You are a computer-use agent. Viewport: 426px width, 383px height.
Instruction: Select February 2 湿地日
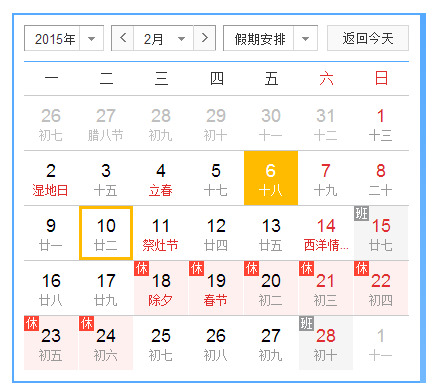pos(51,178)
